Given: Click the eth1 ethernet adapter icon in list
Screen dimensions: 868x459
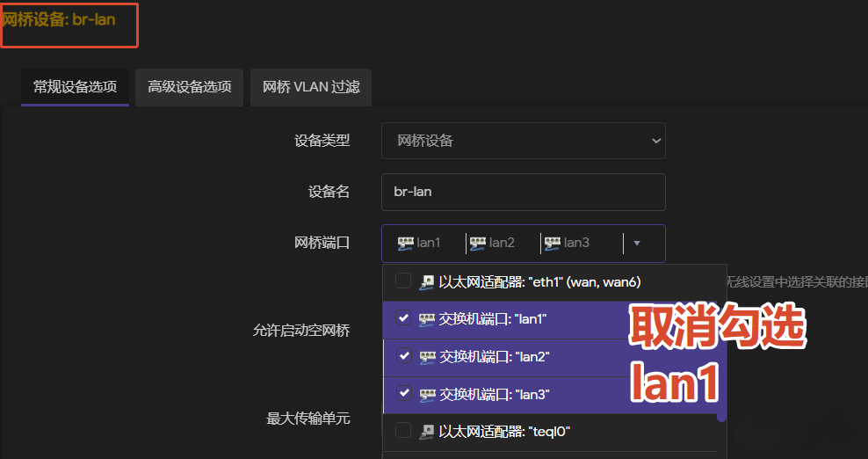Looking at the screenshot, I should point(426,283).
